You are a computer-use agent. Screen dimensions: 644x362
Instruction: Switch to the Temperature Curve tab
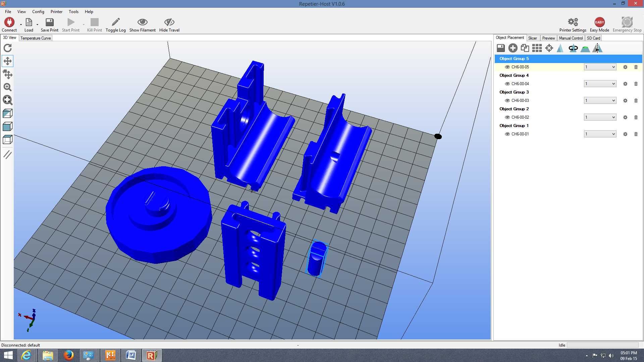tap(36, 38)
